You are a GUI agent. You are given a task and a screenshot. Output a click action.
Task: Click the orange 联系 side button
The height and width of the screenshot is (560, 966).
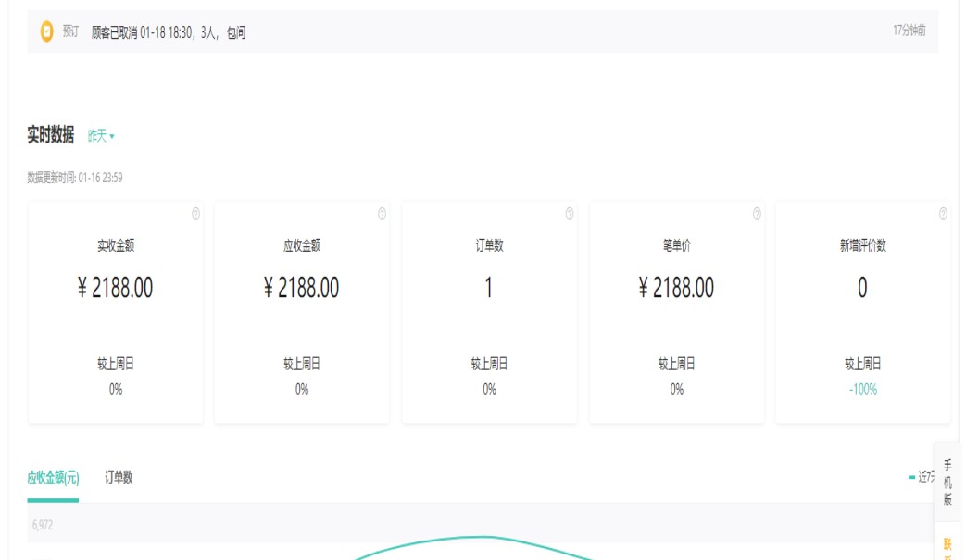click(x=947, y=546)
